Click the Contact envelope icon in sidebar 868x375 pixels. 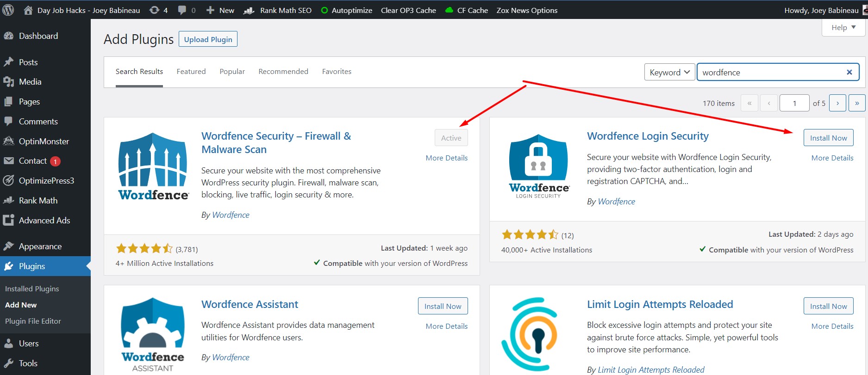[8, 161]
